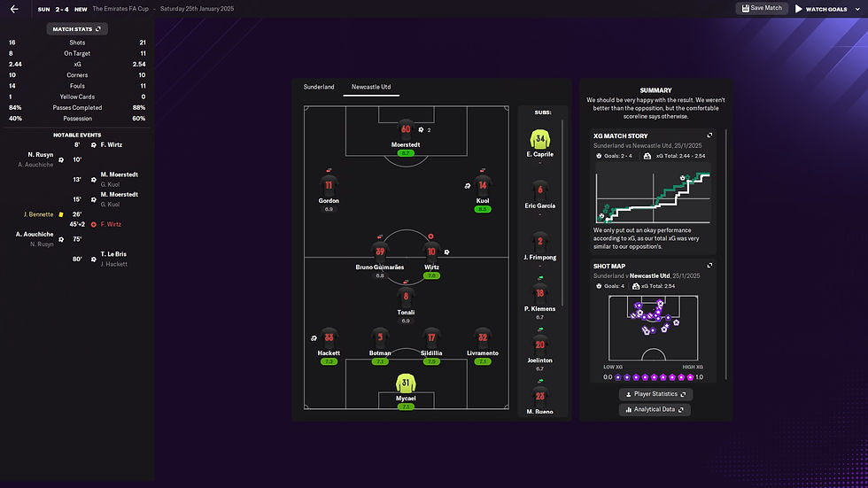The height and width of the screenshot is (488, 868).
Task: Click M. Moerstedt goal at 15'
Action: [x=105, y=199]
